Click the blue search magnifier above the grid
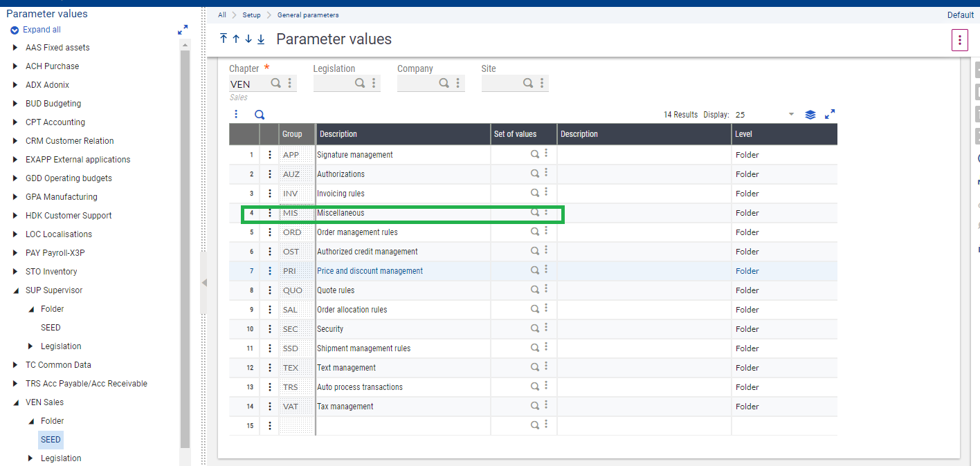 [260, 113]
